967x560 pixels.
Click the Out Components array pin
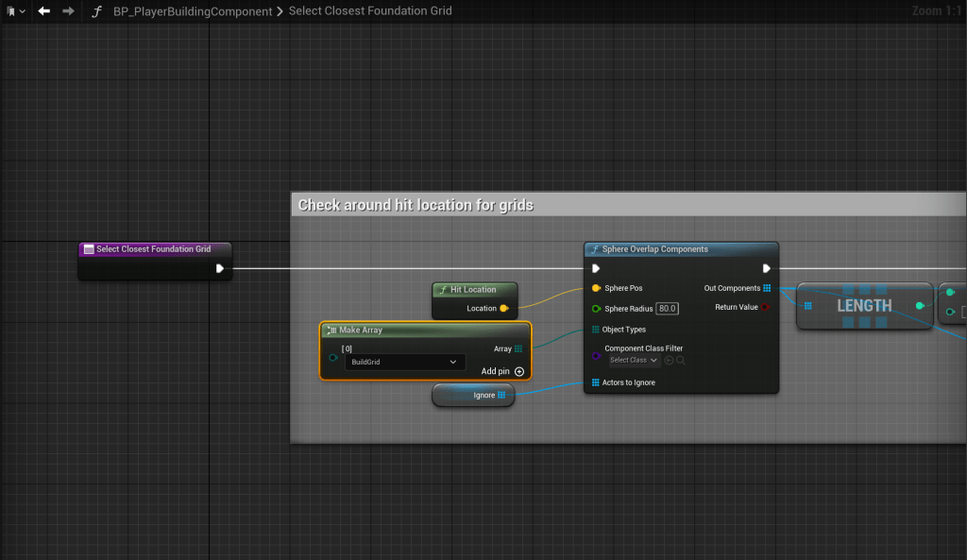[767, 288]
